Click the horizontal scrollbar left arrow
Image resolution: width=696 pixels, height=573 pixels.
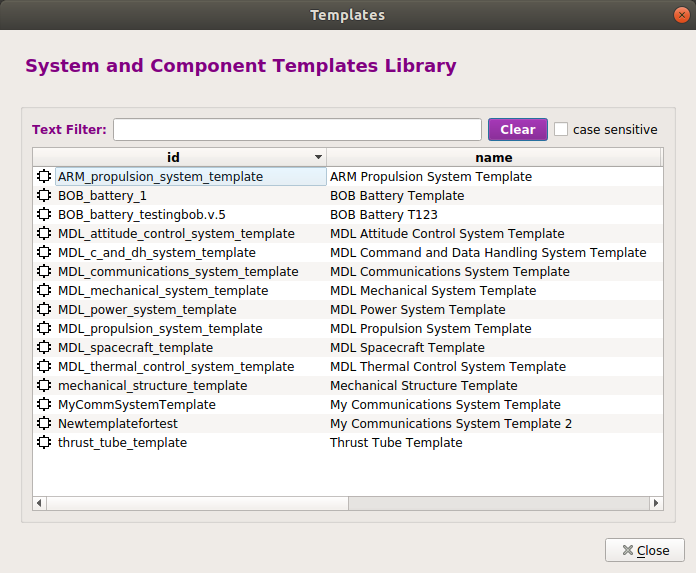[40, 503]
